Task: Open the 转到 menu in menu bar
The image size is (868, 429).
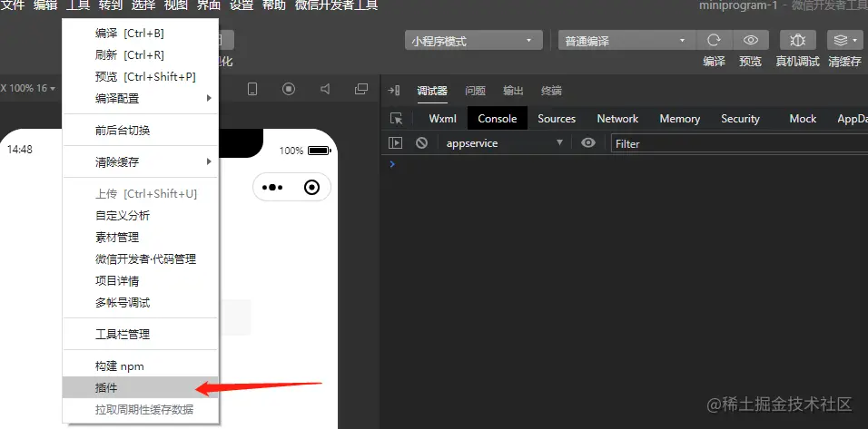Action: point(112,5)
